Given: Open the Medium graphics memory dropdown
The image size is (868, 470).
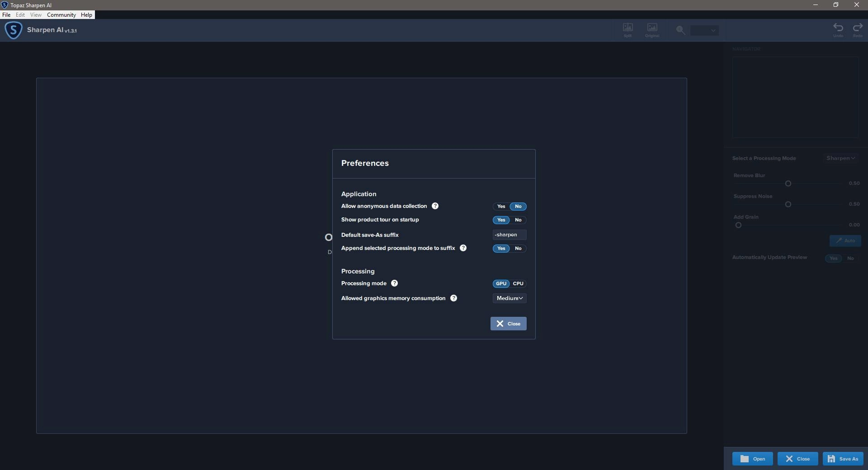Looking at the screenshot, I should (x=509, y=298).
